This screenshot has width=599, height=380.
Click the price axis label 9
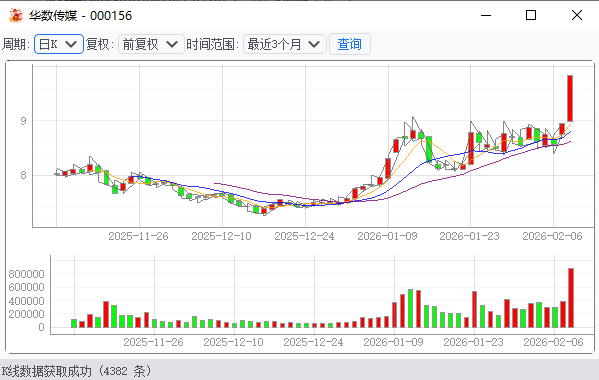23,121
